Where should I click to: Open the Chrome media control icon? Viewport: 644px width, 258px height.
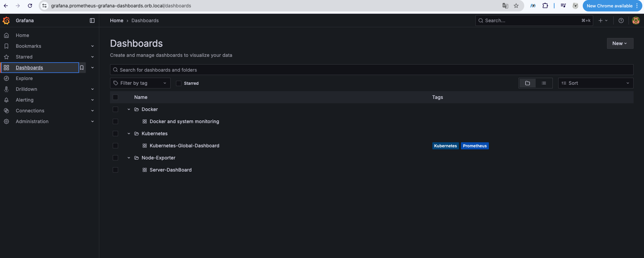point(563,6)
